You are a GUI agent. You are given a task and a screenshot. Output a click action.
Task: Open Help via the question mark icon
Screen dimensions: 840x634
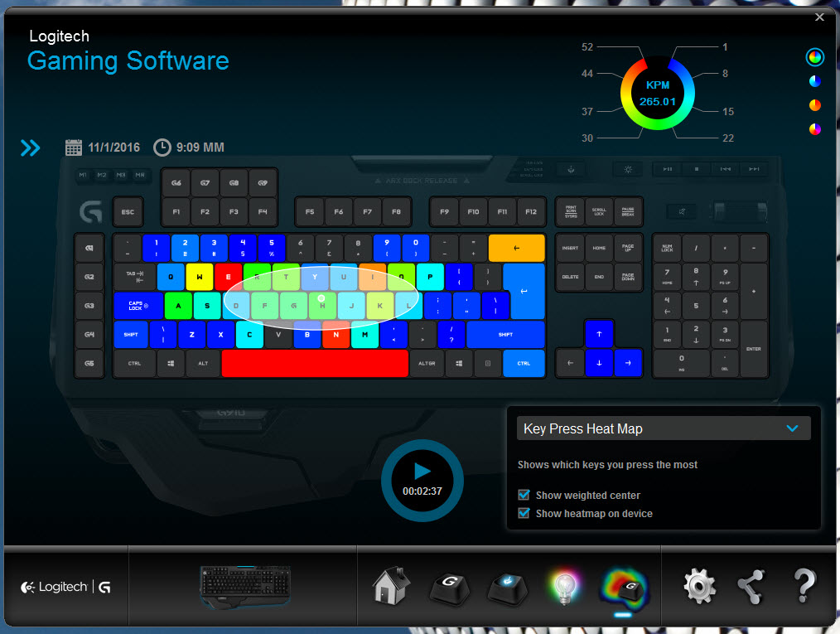pyautogui.click(x=804, y=586)
